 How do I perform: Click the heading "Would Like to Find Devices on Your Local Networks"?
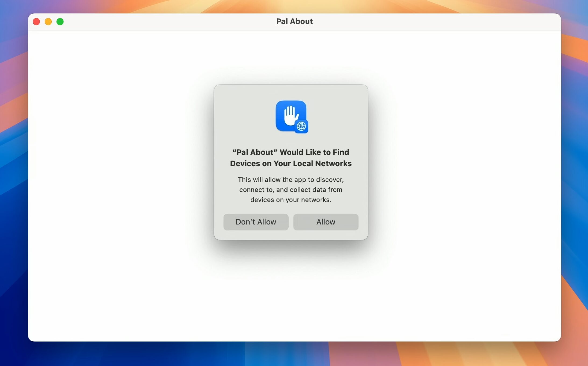(x=291, y=158)
